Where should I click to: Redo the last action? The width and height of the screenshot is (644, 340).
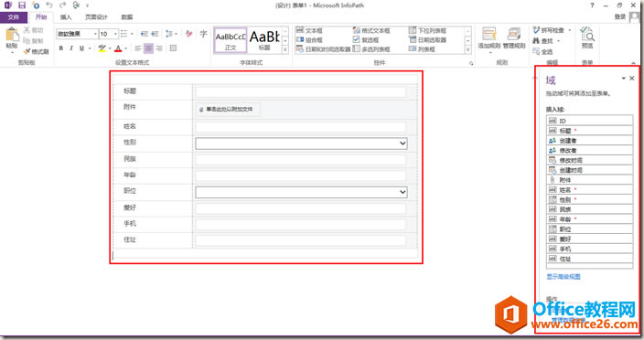click(62, 5)
